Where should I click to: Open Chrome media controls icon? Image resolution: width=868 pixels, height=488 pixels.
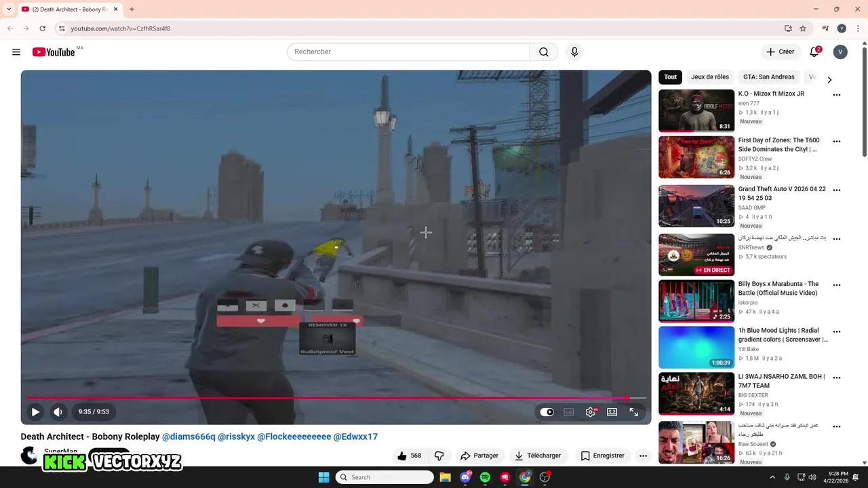coord(825,28)
